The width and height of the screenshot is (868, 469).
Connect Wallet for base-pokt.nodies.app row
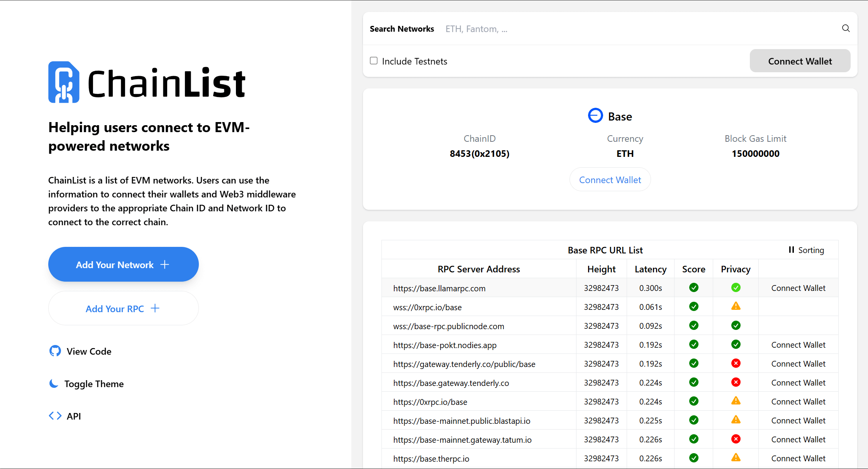(x=798, y=345)
